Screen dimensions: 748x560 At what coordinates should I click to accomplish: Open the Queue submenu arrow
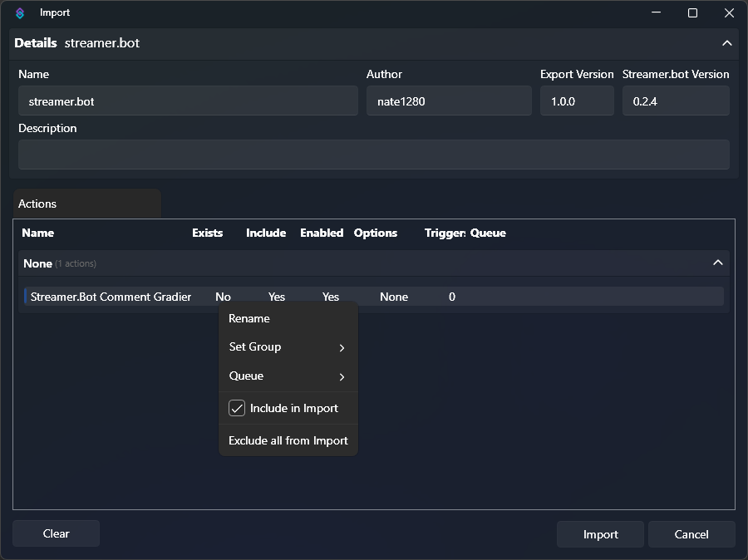[x=342, y=376]
